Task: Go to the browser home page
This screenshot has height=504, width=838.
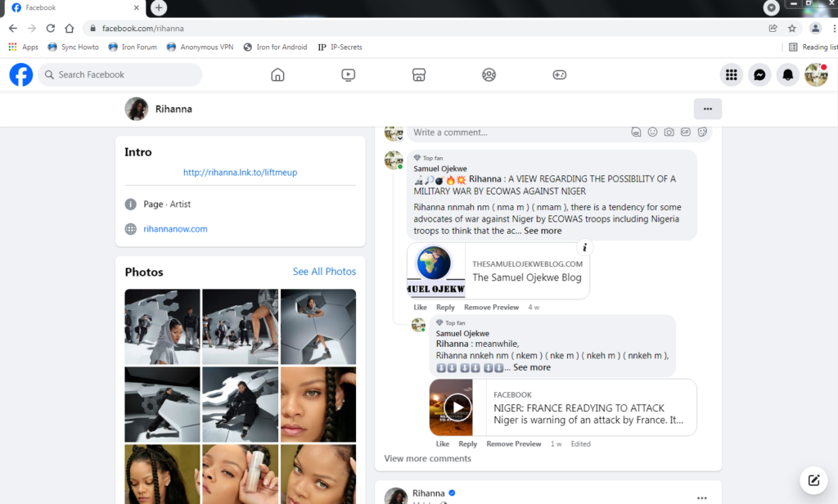Action: 70,29
